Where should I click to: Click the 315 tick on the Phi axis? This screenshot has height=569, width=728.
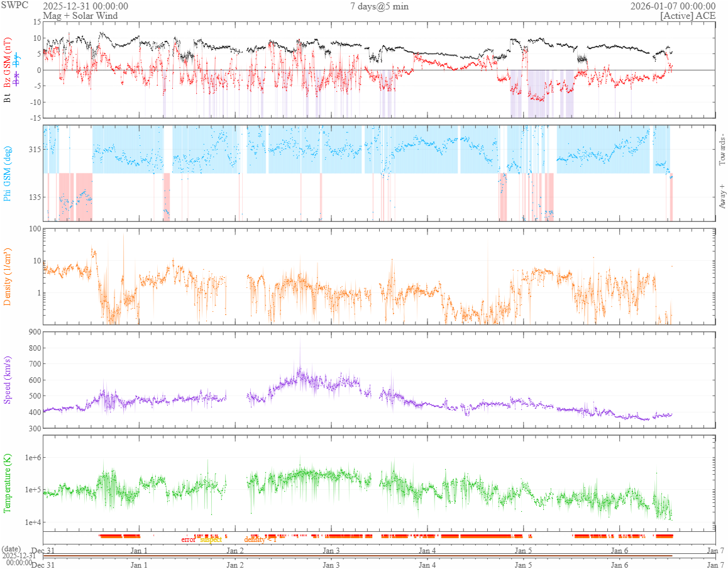35,150
